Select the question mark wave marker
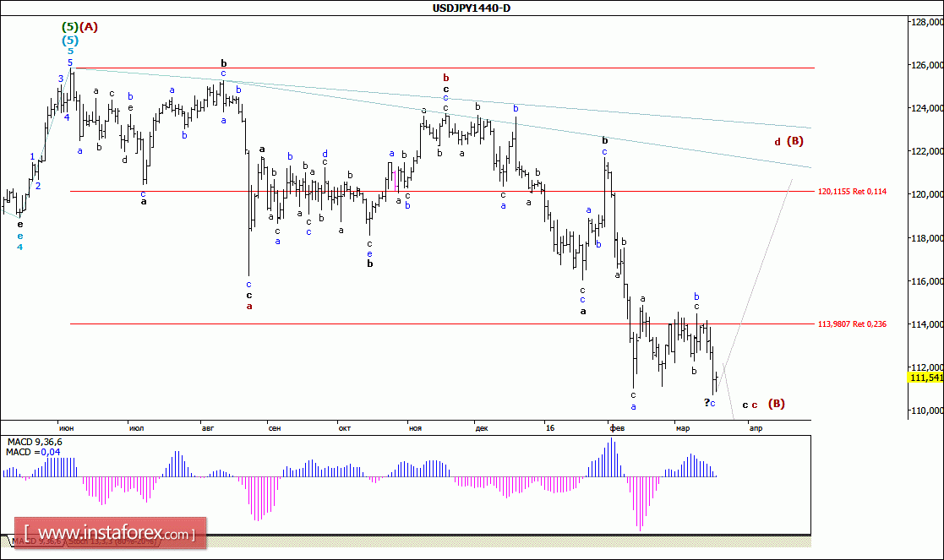Screen dimensions: 944x560 click(707, 402)
